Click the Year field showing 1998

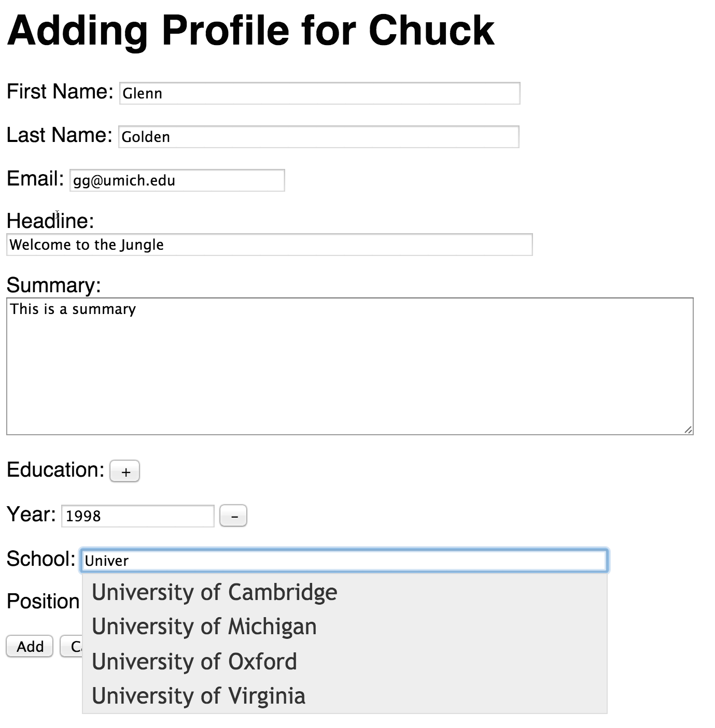(138, 516)
